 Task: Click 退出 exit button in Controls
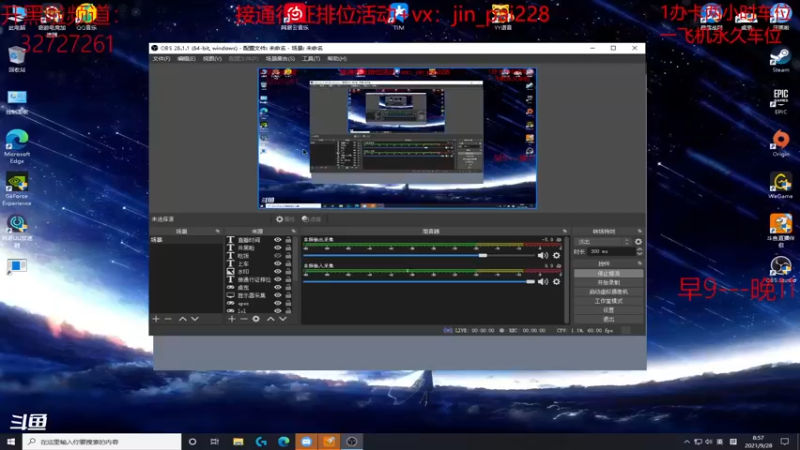[x=608, y=319]
